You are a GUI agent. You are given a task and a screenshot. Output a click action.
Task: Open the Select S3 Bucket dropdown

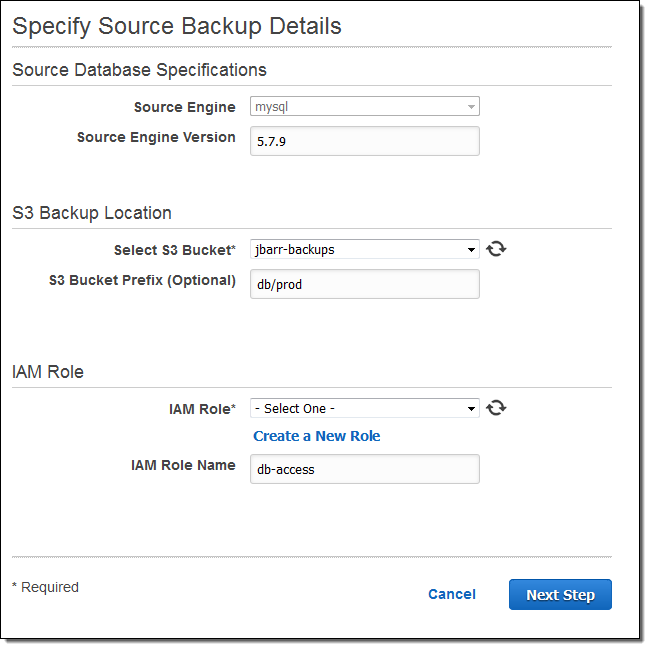[x=364, y=250]
